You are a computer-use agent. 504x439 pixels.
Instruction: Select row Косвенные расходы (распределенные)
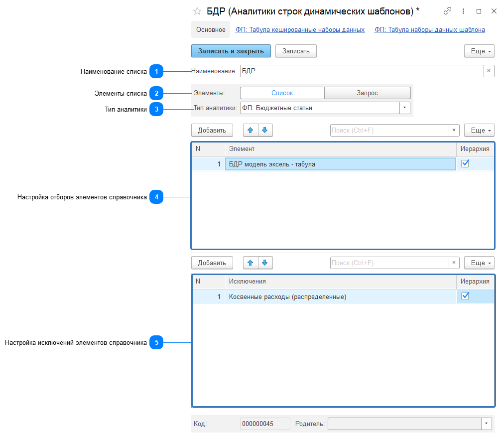343,296
